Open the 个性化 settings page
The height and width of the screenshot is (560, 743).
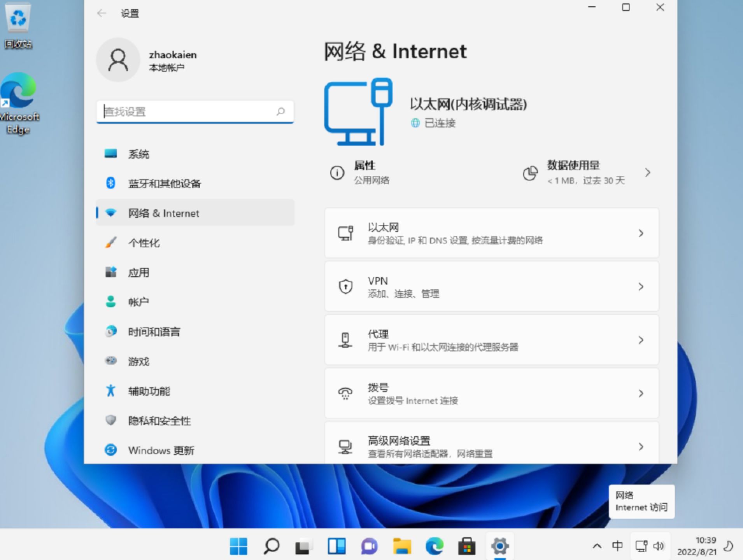[x=143, y=243]
